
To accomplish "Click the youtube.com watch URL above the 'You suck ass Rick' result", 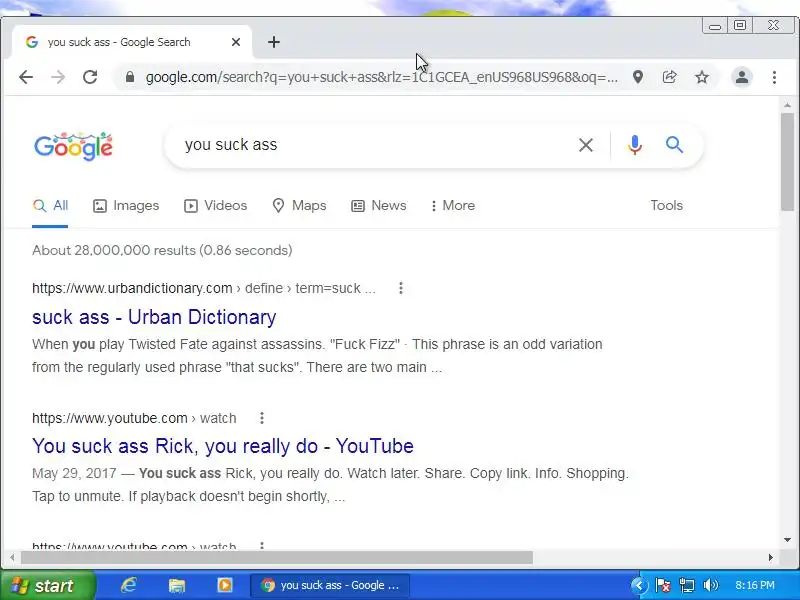I will point(134,418).
